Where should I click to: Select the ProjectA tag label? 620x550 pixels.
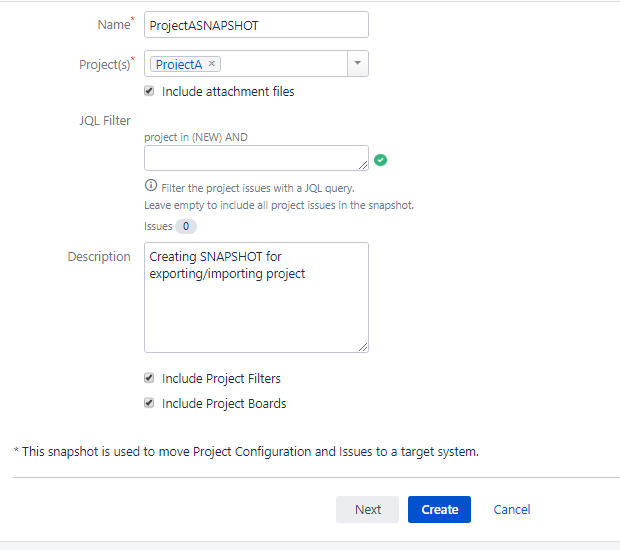click(179, 64)
